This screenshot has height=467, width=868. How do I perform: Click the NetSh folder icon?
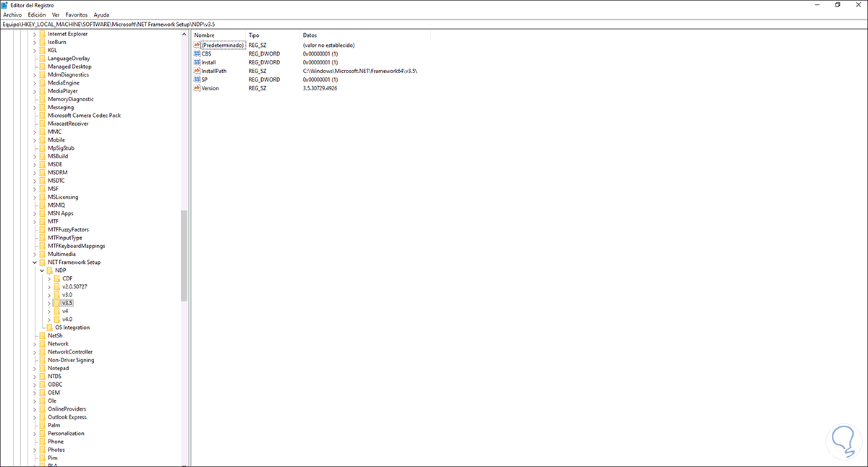42,335
